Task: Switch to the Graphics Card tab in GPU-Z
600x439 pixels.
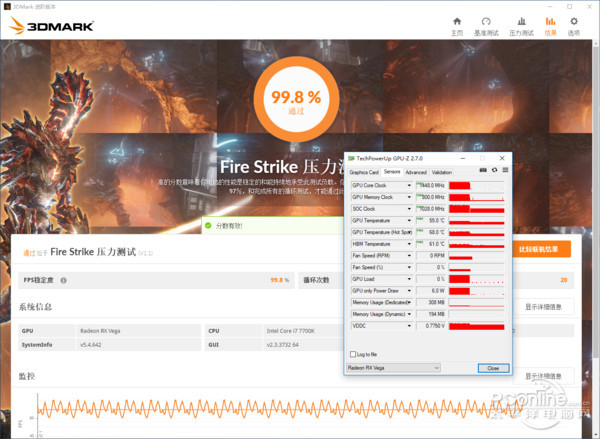Action: click(364, 172)
